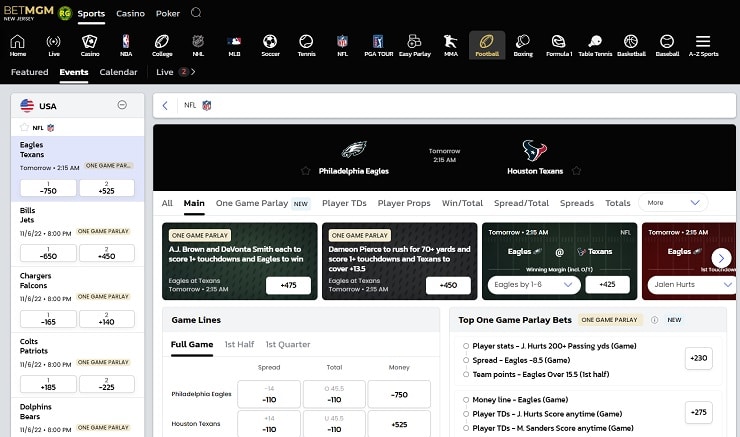Open the A-Z Sports menu icon

tap(703, 45)
